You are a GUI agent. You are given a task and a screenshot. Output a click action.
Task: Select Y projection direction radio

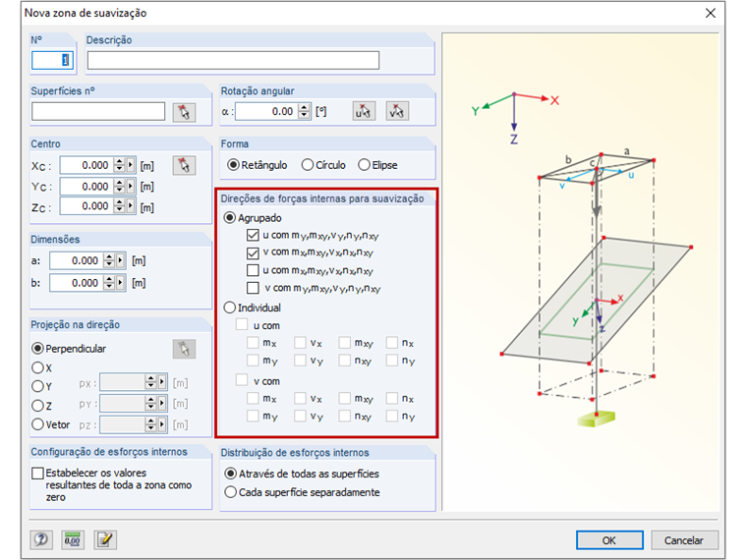click(37, 386)
